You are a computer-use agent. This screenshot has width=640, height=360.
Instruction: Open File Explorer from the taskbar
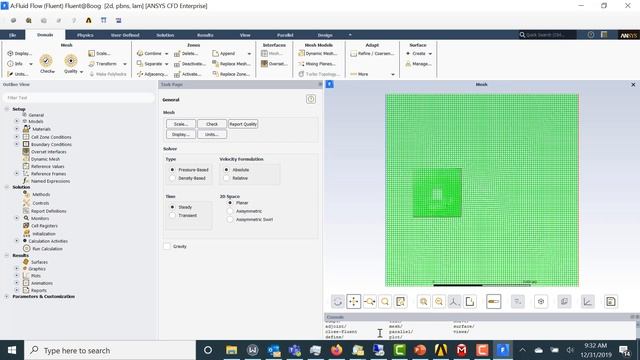tap(231, 350)
